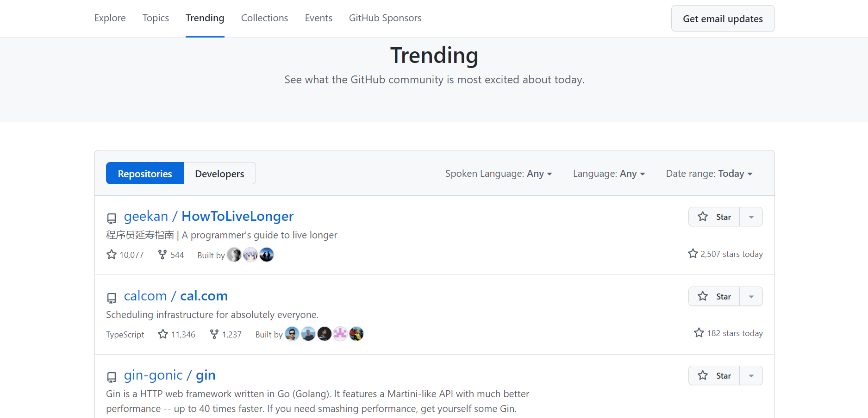Switch to Repositories view
Image resolution: width=868 pixels, height=418 pixels.
[x=145, y=174]
